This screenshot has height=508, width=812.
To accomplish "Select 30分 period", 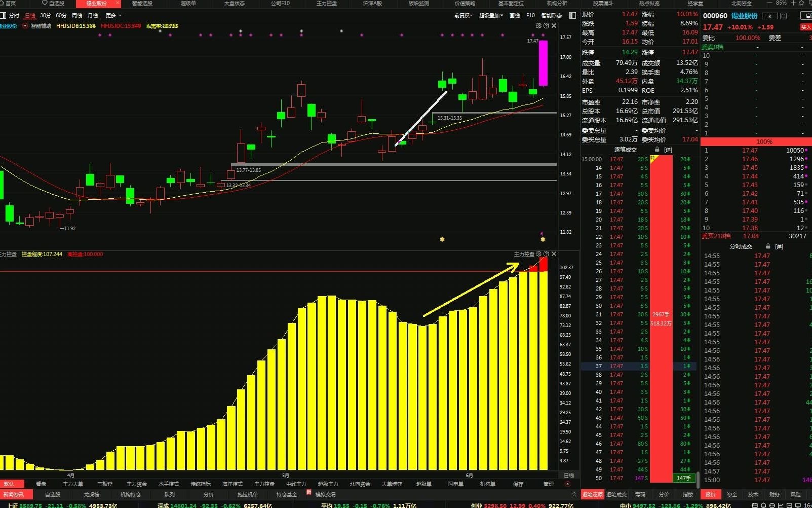I will coord(46,16).
